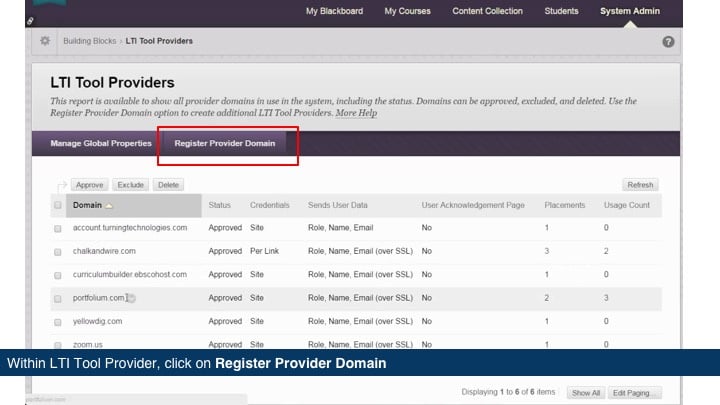Open Edit Paging options
The width and height of the screenshot is (720, 405).
[634, 393]
